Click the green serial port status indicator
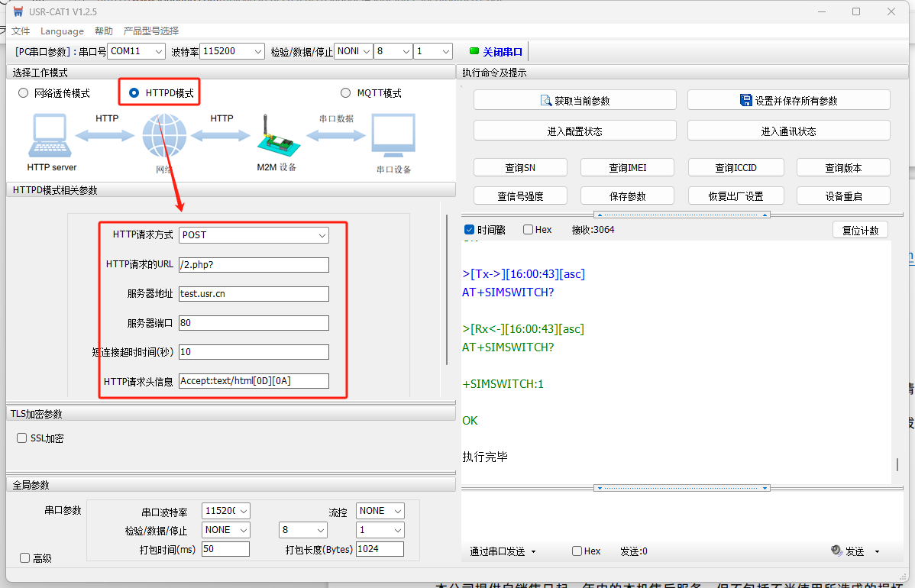 tap(474, 51)
